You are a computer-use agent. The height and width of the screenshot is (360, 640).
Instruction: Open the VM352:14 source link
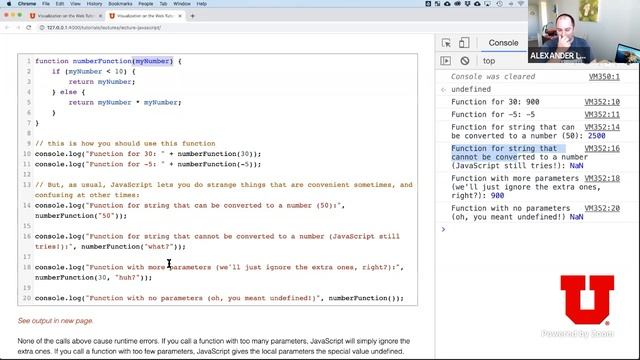click(x=602, y=127)
